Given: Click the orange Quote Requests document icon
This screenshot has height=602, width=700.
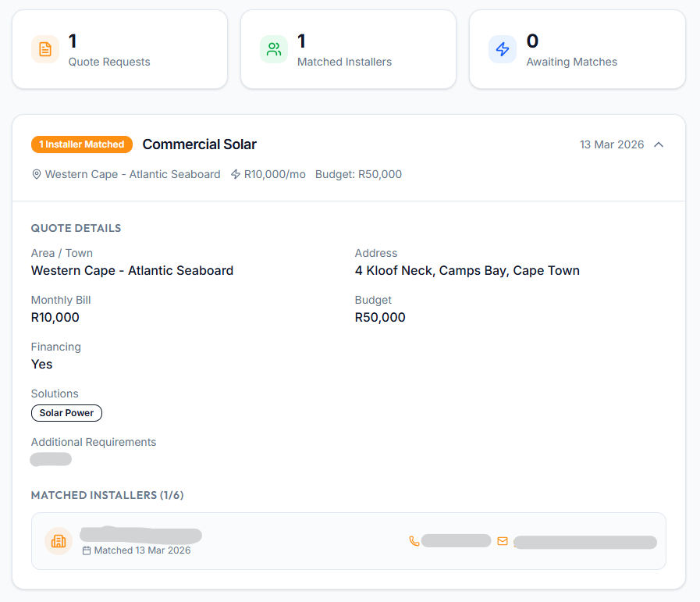Looking at the screenshot, I should [x=45, y=49].
